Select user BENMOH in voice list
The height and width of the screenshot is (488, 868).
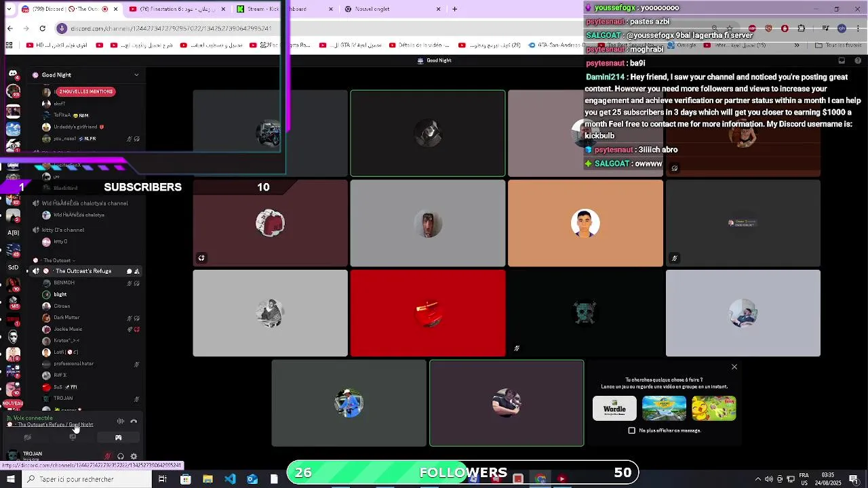(64, 283)
